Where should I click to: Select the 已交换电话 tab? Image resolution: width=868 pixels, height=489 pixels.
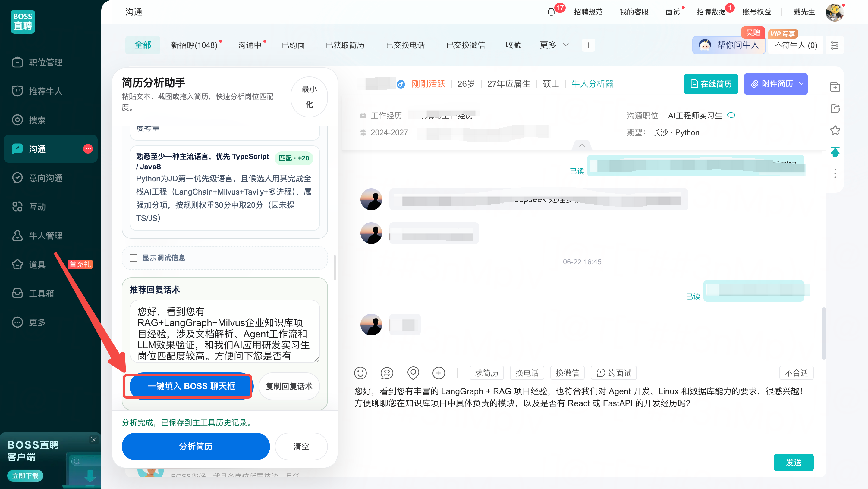point(405,45)
